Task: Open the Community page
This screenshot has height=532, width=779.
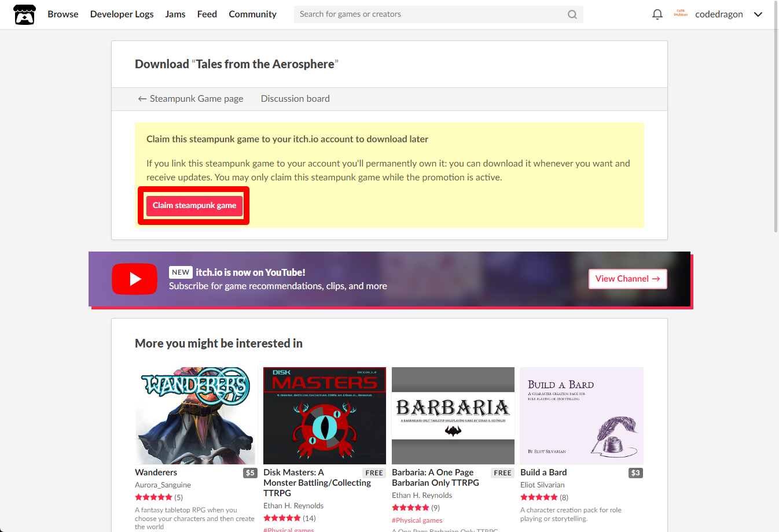Action: click(x=253, y=14)
